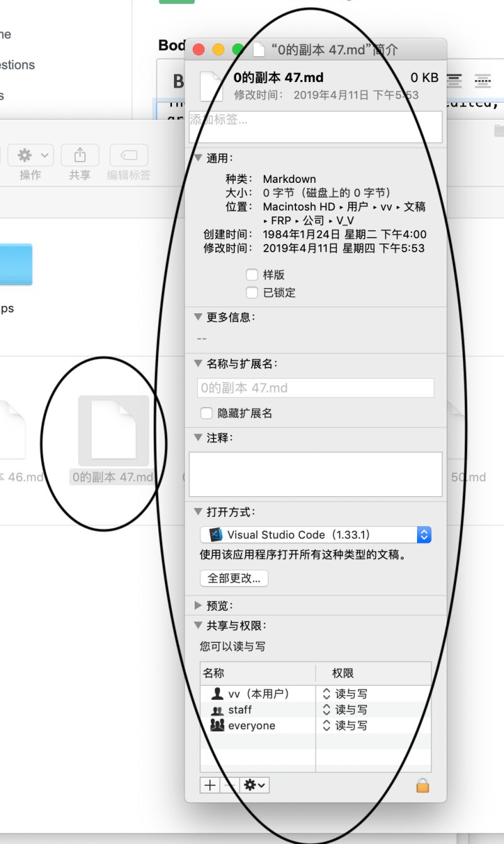Click the 名称 column header

click(258, 673)
